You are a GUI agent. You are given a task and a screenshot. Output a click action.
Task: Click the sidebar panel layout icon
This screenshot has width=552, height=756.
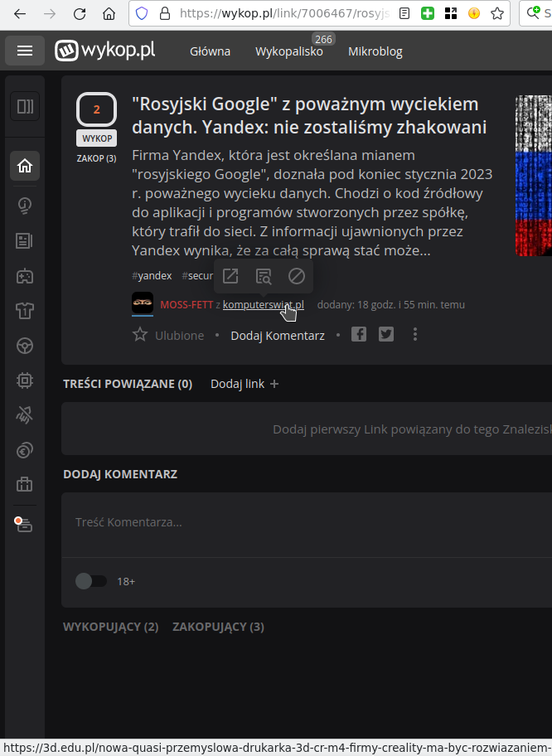(x=25, y=106)
